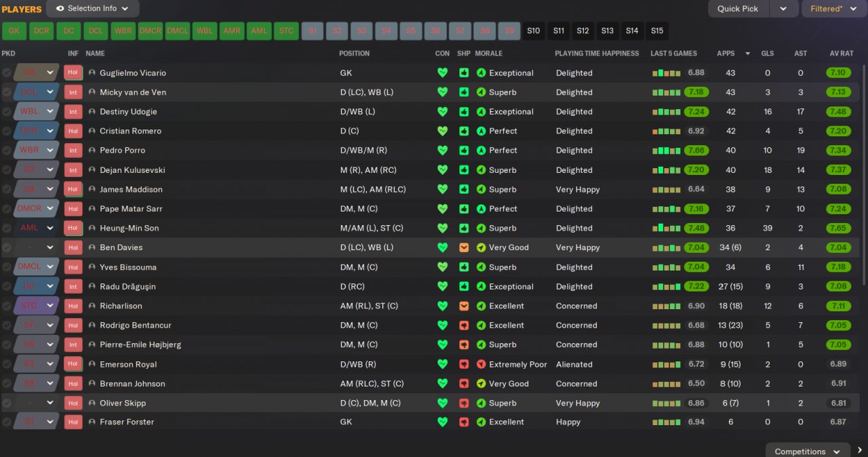Click Ben Davies' Very Good morale icon
Image resolution: width=868 pixels, height=457 pixels.
(481, 247)
